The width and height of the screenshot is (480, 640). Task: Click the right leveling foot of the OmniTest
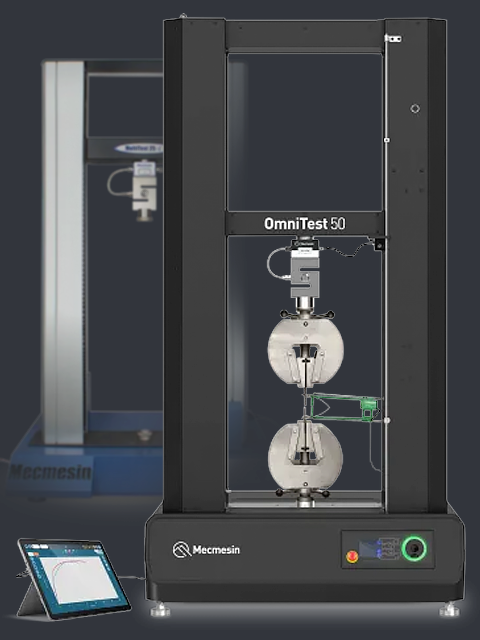(449, 610)
